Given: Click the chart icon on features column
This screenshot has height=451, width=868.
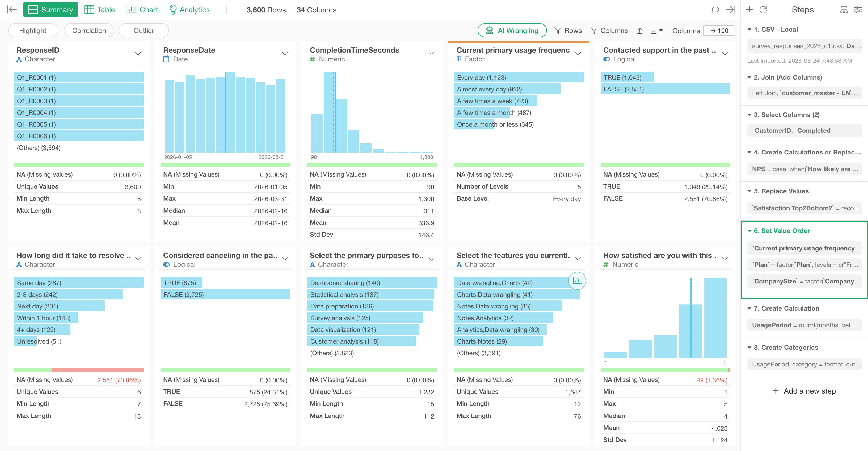Looking at the screenshot, I should (577, 281).
